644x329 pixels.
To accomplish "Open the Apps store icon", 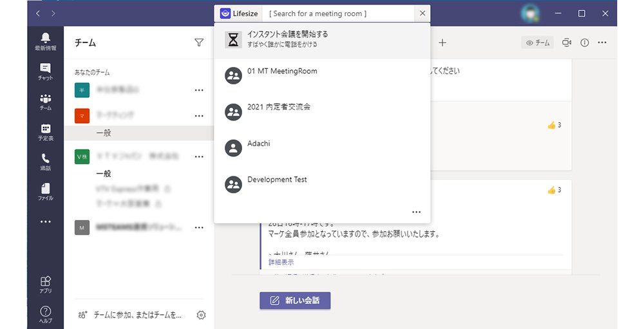I will (x=46, y=285).
